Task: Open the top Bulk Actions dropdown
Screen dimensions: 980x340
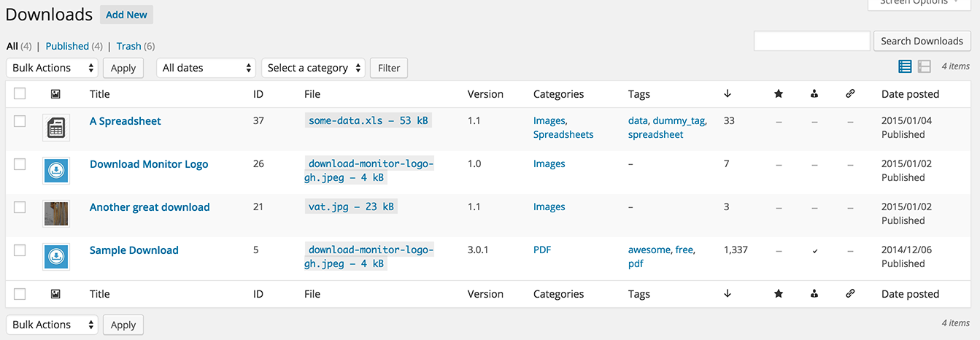Action: click(52, 68)
